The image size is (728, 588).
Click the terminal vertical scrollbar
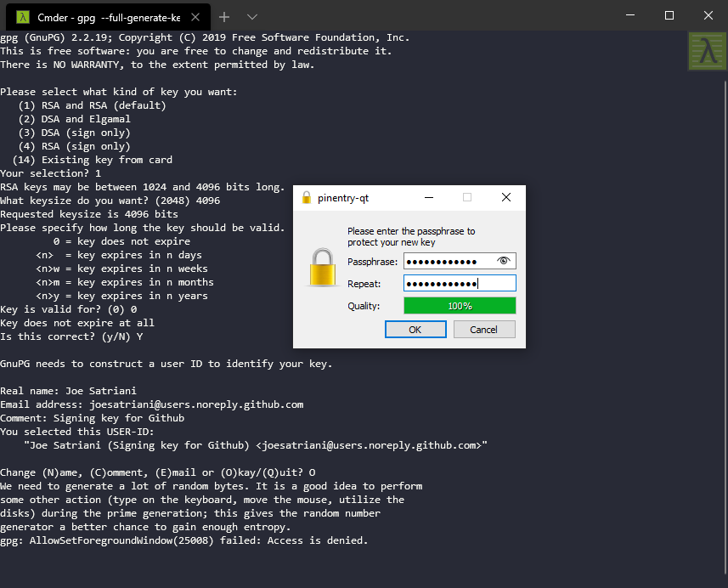tap(725, 325)
